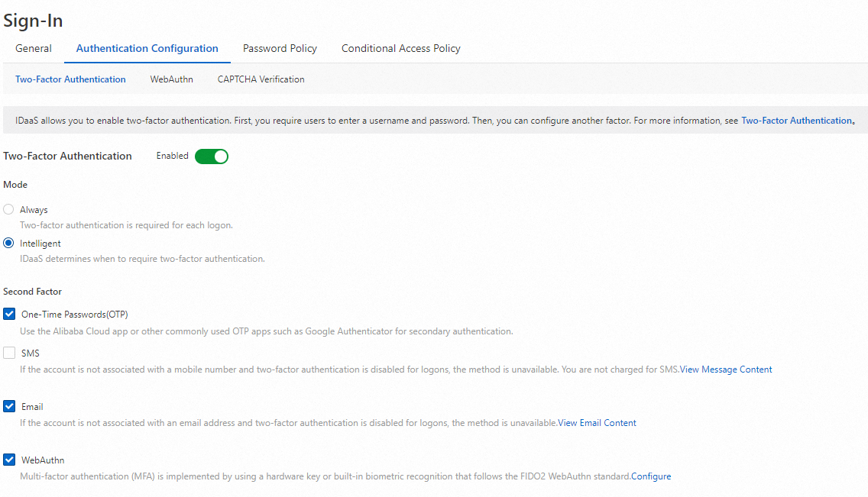Toggle the WebAuthn second factor checkbox
Viewport: 868px width, 497px height.
[x=9, y=460]
